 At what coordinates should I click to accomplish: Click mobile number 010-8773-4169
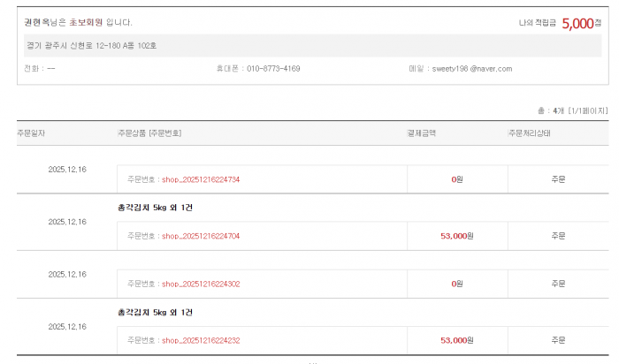(x=273, y=69)
